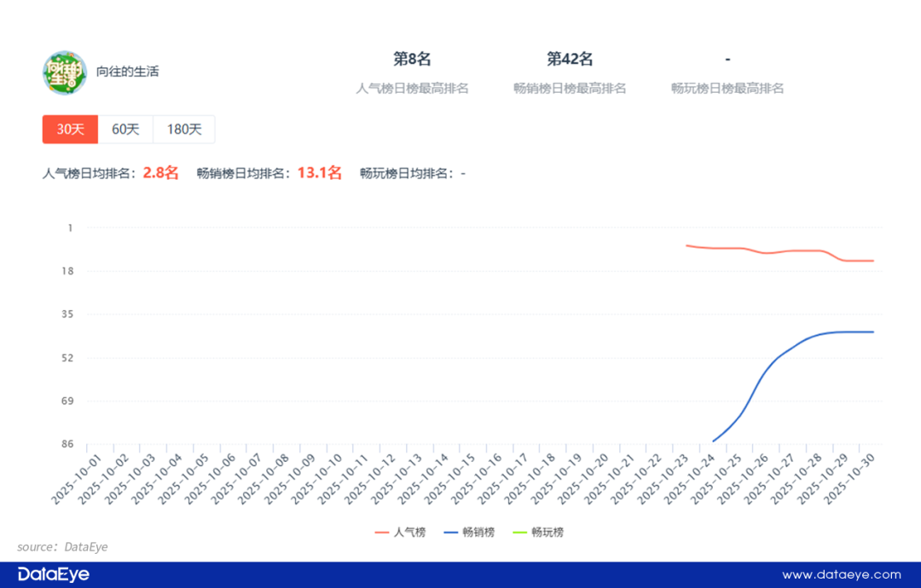Viewport: 921px width, 588px height.
Task: Click the DataEye logo in footer
Action: (53, 574)
